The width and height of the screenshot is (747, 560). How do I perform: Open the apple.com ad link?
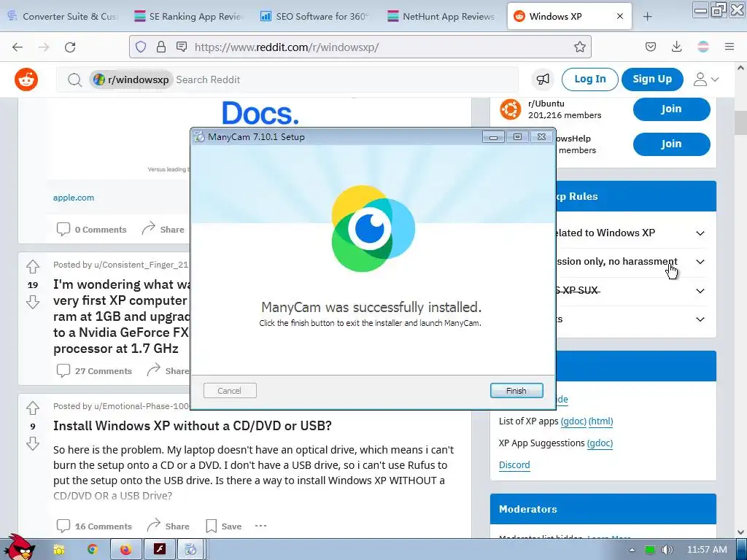pyautogui.click(x=74, y=198)
